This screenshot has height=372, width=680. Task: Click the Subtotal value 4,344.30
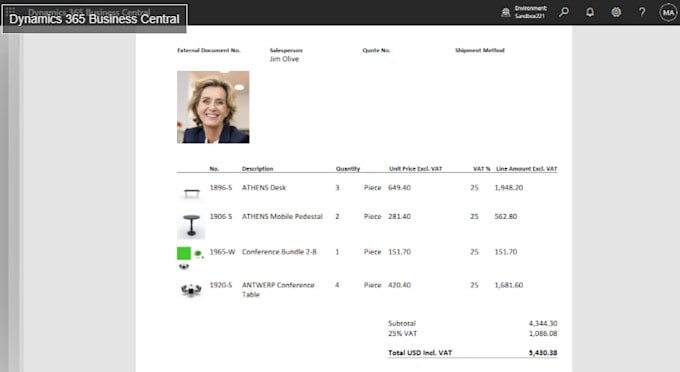pyautogui.click(x=543, y=323)
